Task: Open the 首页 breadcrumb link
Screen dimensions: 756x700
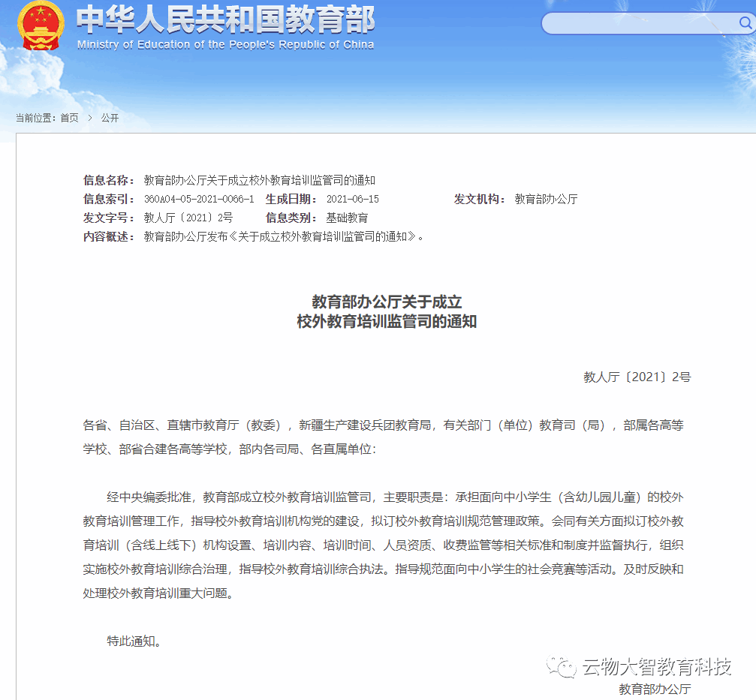Action: tap(68, 117)
